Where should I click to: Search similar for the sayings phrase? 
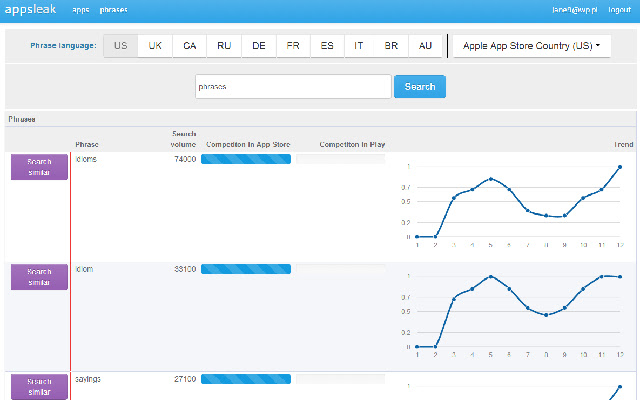click(39, 387)
